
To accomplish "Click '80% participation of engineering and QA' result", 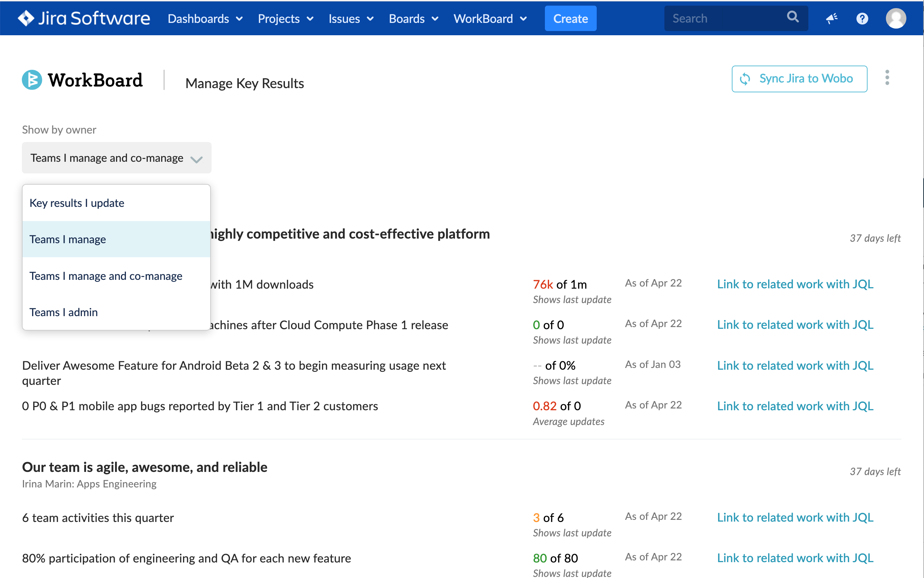I will (187, 558).
